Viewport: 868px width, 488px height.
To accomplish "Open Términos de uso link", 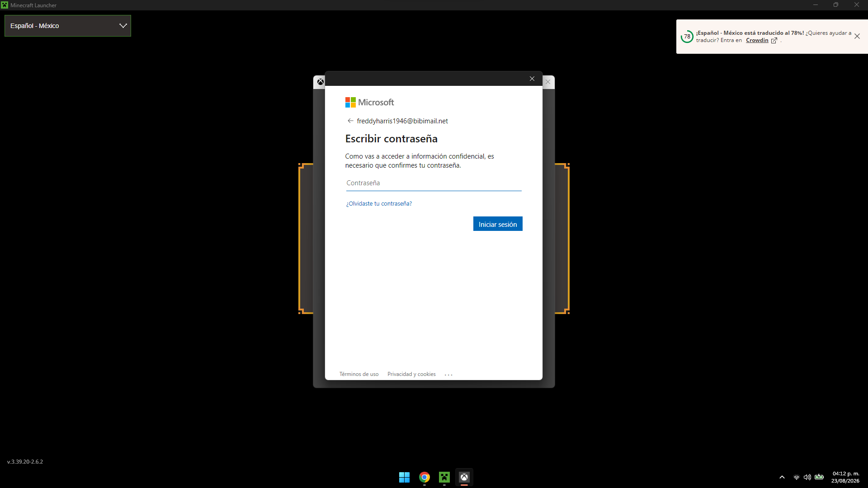I will (x=359, y=374).
